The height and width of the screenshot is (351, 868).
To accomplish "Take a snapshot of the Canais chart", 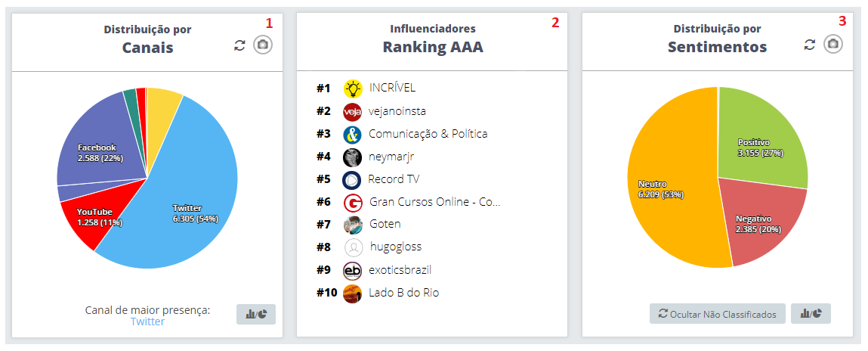I will [x=262, y=45].
